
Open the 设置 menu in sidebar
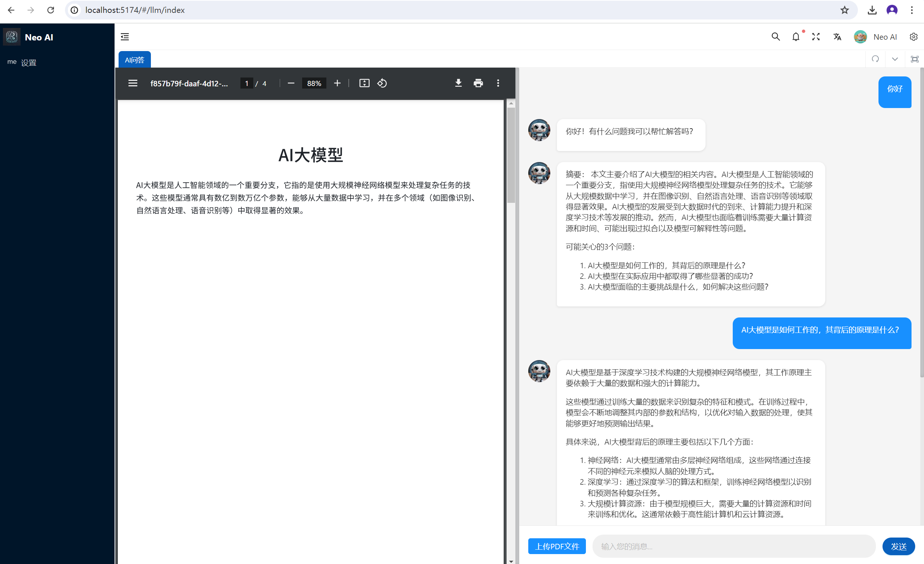pyautogui.click(x=29, y=63)
